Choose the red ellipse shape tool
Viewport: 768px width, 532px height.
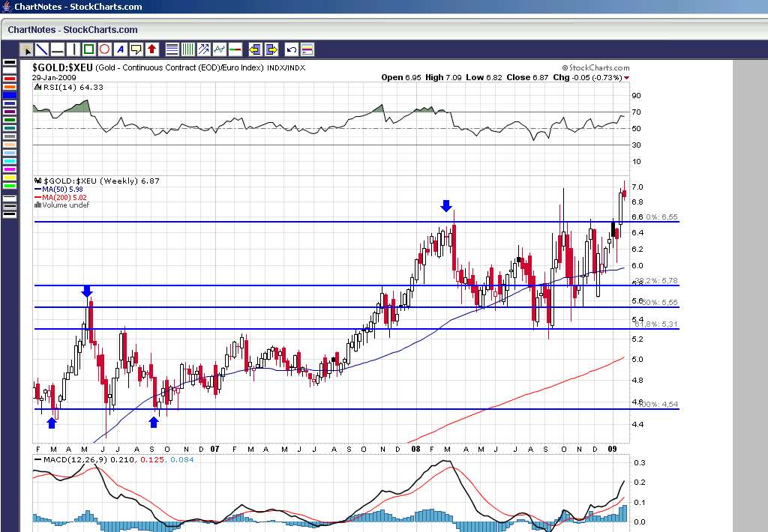(x=105, y=49)
